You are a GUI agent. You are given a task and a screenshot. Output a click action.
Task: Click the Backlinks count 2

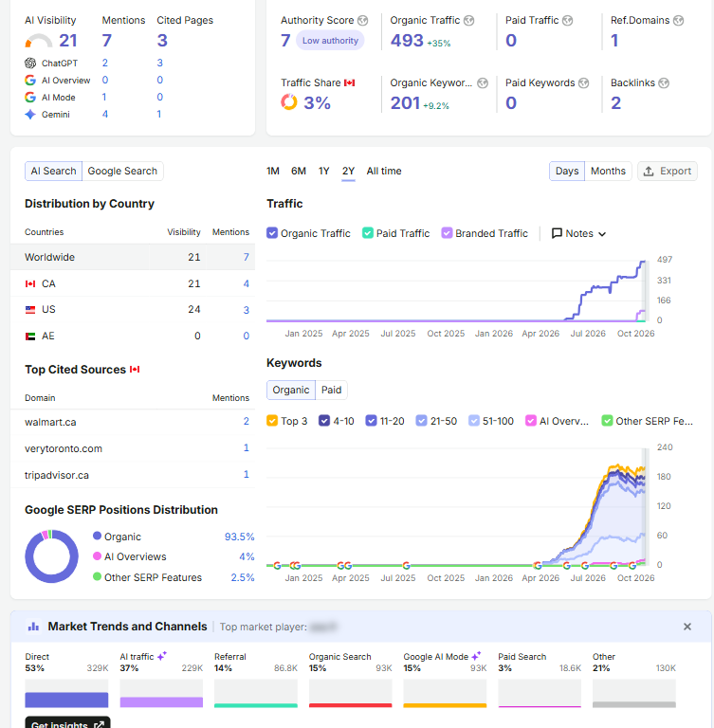click(616, 103)
